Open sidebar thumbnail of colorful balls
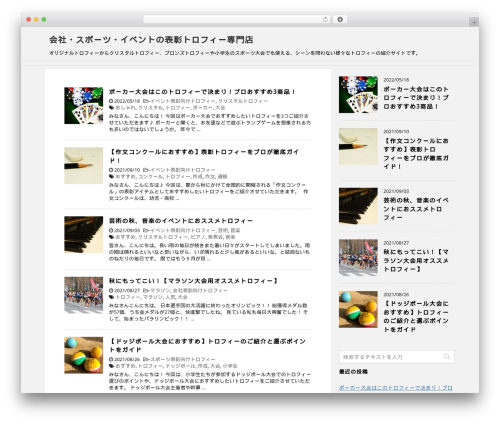 coord(358,309)
